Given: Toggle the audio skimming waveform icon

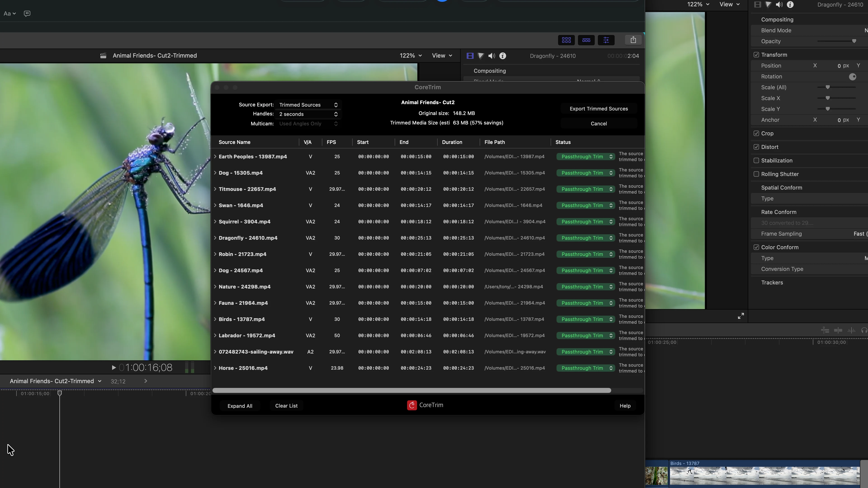Looking at the screenshot, I should [x=851, y=330].
